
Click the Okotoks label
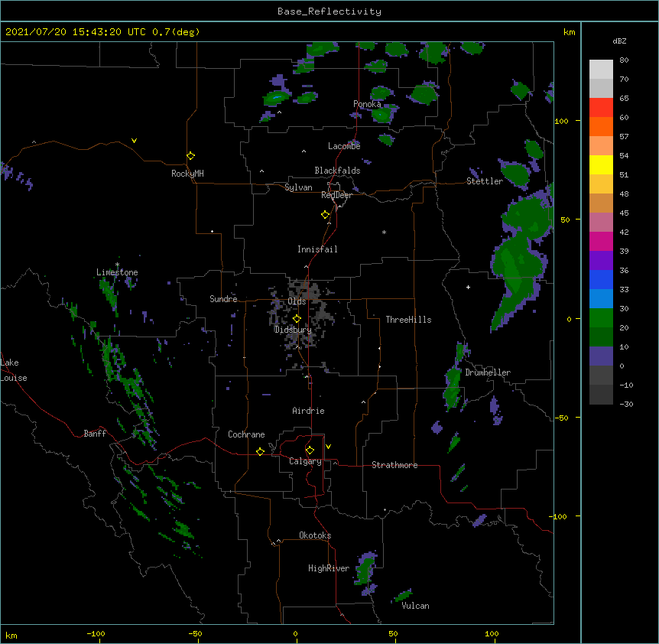[315, 535]
